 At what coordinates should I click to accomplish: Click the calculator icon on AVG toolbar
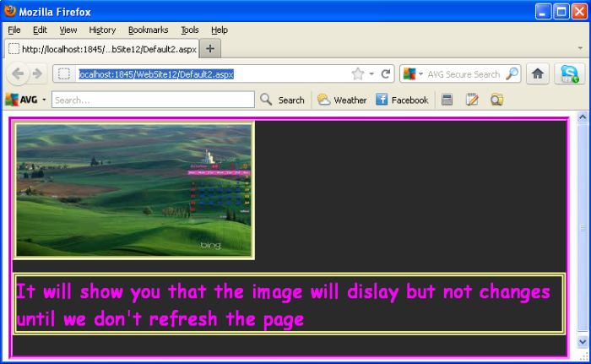tap(447, 100)
